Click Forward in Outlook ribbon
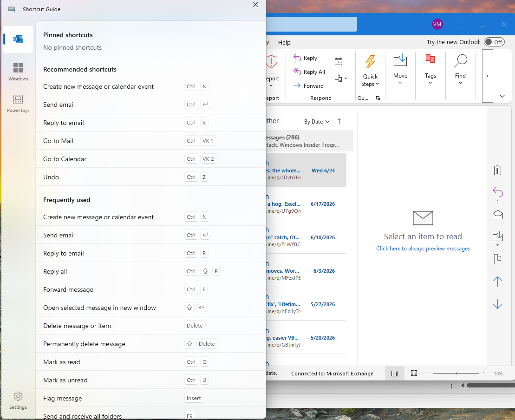Image resolution: width=515 pixels, height=420 pixels. [309, 85]
